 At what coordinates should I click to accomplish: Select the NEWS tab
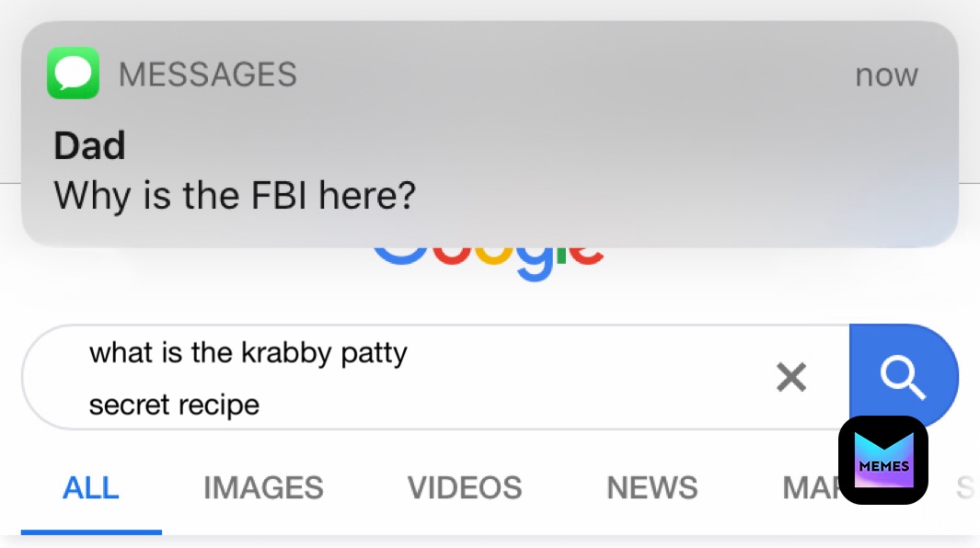tap(652, 487)
